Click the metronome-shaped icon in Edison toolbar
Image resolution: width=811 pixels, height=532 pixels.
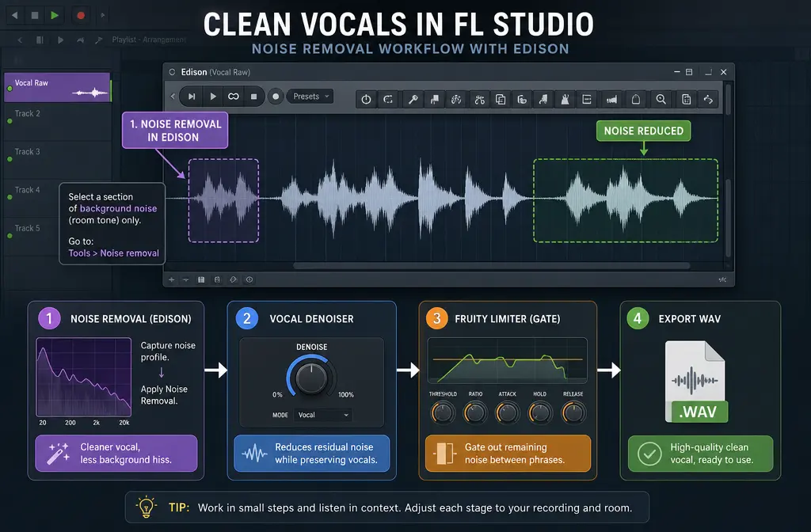pos(565,99)
